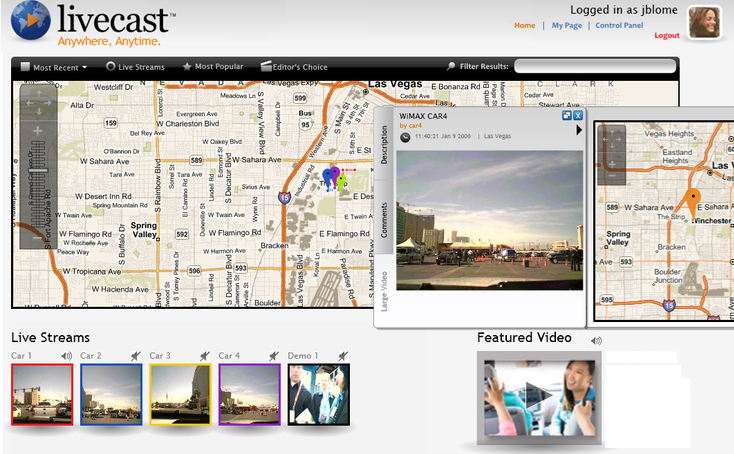Click the blue map pin marker
This screenshot has width=734, height=454.
click(327, 178)
